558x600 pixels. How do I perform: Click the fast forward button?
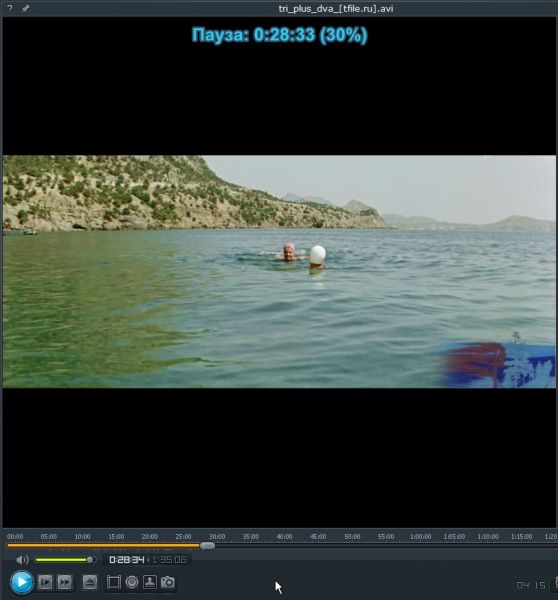click(x=64, y=582)
